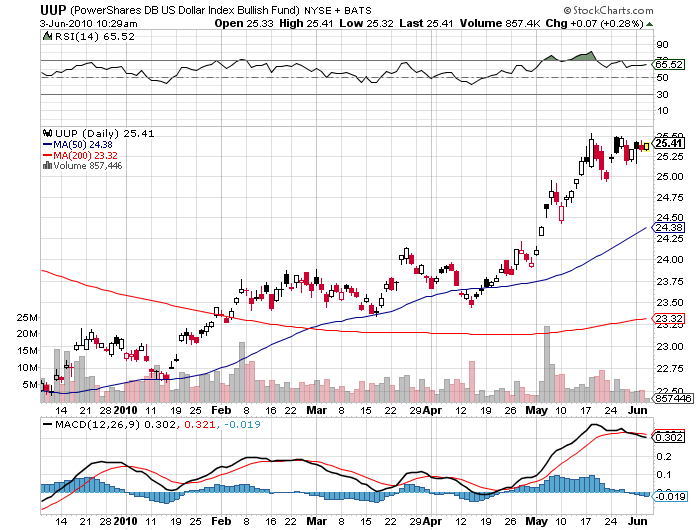This screenshot has height=530, width=700.
Task: Click the 2010 label on price chart axis
Action: pos(126,410)
